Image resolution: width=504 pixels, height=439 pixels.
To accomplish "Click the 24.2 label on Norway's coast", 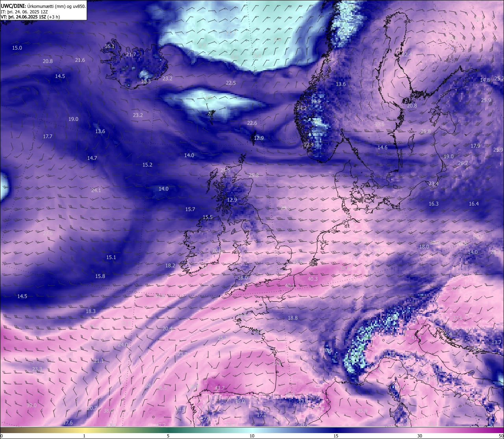I will (302, 109).
